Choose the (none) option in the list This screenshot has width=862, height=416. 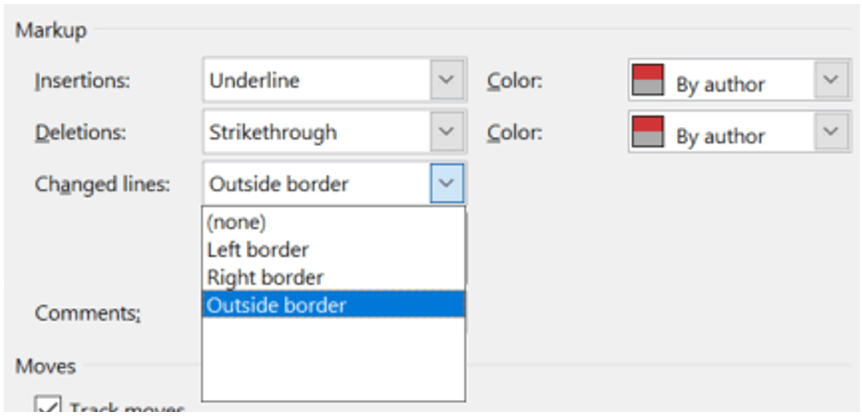(236, 224)
